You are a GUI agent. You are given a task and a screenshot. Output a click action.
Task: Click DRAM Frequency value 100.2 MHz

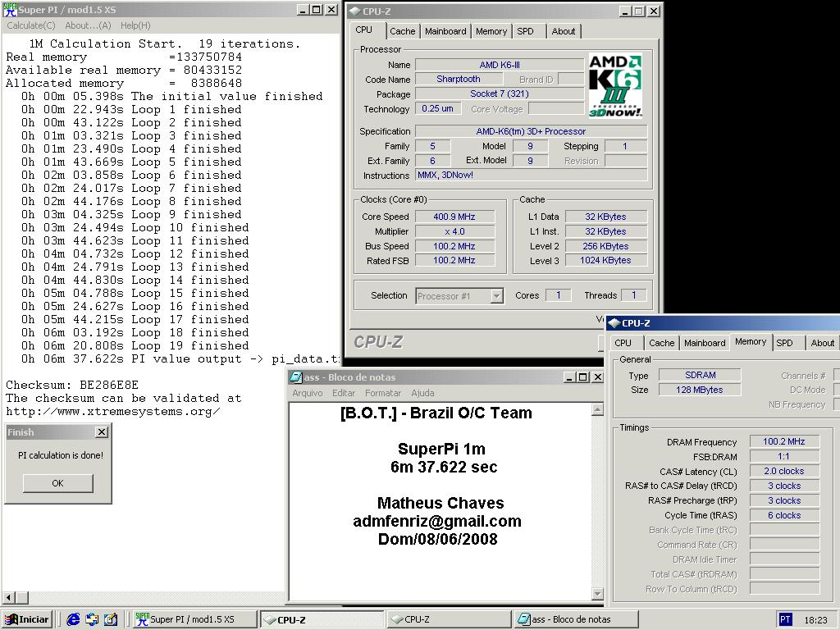click(x=783, y=441)
